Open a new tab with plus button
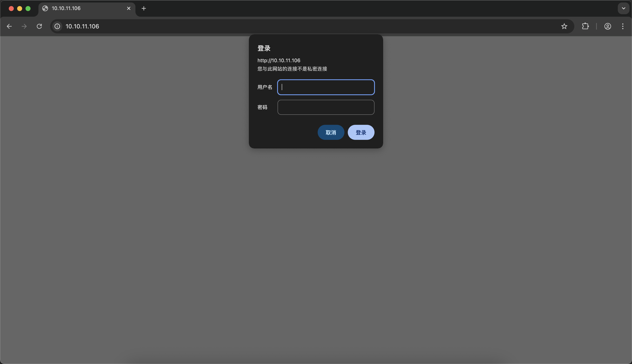 point(144,9)
